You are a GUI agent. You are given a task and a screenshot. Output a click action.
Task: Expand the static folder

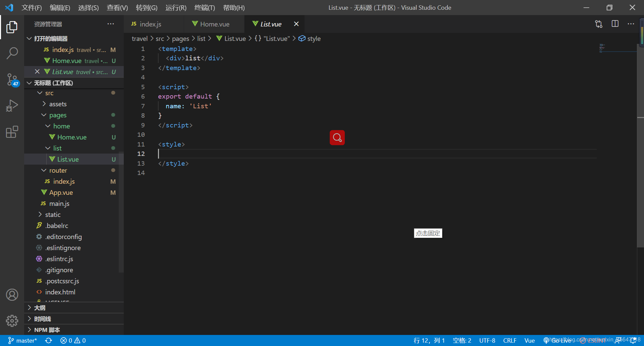(74, 215)
